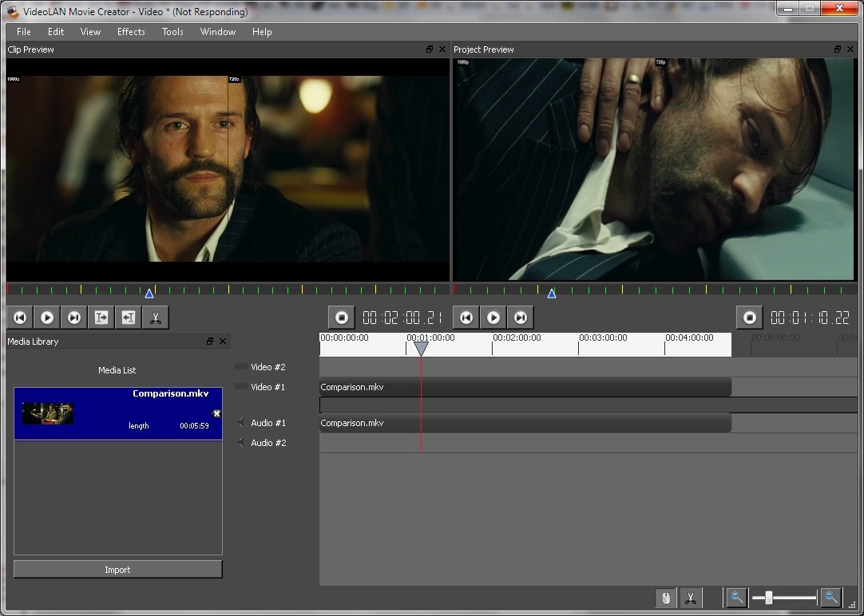Open the Tools menu
Image resolution: width=864 pixels, height=616 pixels.
click(172, 32)
